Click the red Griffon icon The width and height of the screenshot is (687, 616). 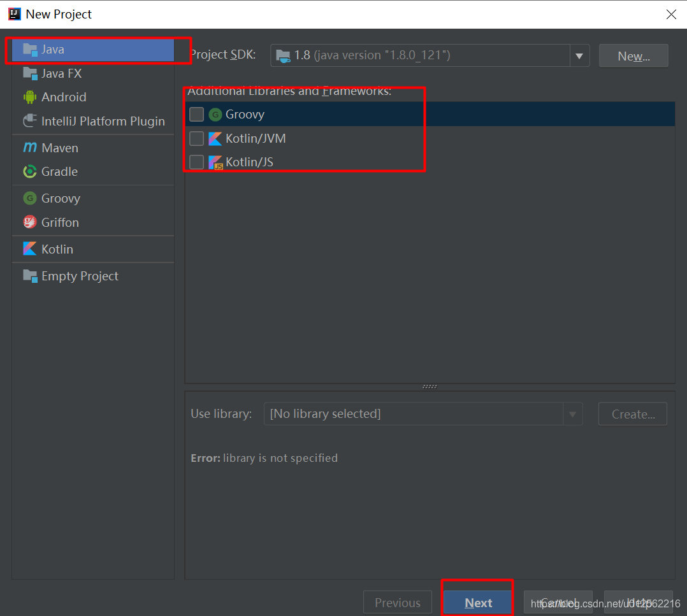pos(30,222)
